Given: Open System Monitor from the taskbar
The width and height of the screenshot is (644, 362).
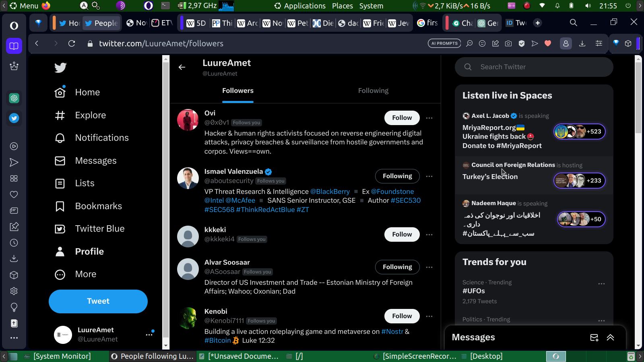Looking at the screenshot, I should (x=58, y=356).
